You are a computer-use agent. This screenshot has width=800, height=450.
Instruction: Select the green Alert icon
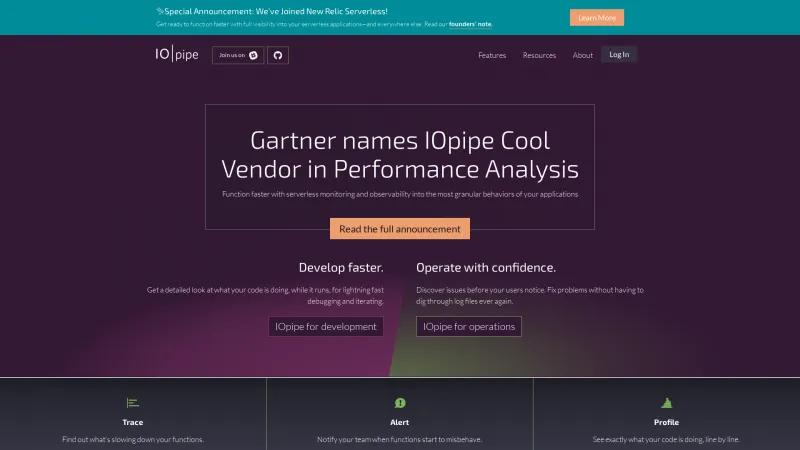400,403
